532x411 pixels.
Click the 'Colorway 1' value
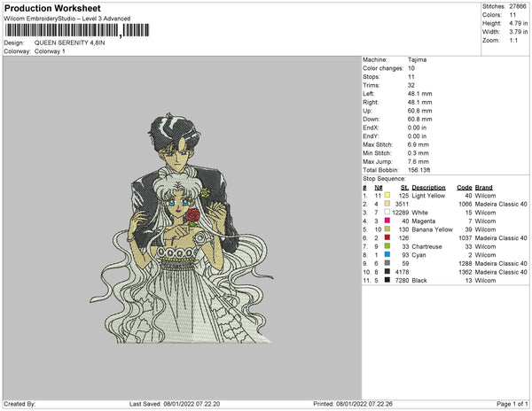pos(50,51)
